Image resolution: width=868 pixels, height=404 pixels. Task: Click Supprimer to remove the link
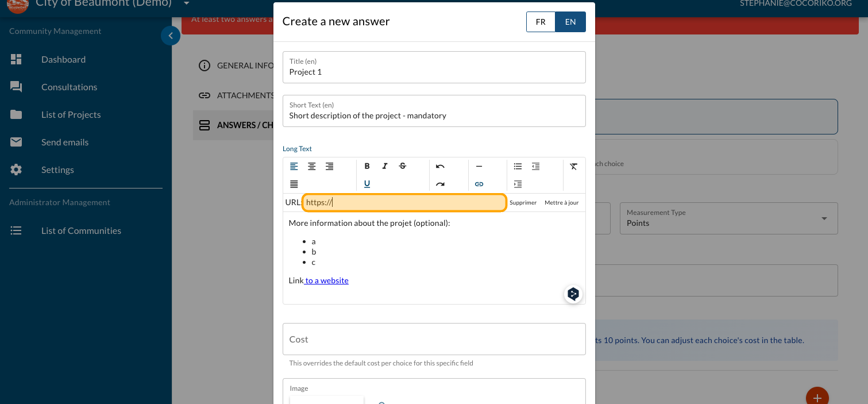[x=523, y=203]
